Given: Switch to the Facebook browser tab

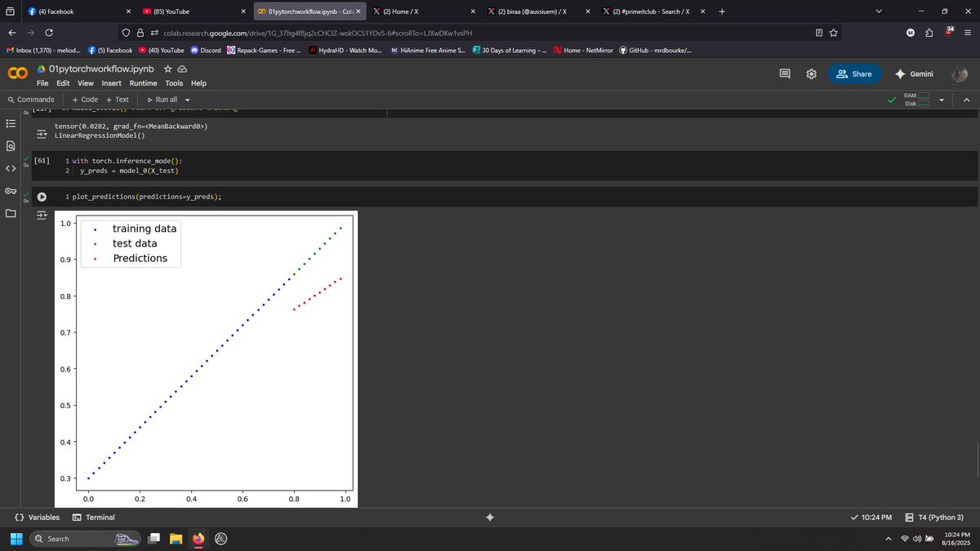Looking at the screenshot, I should click(79, 11).
